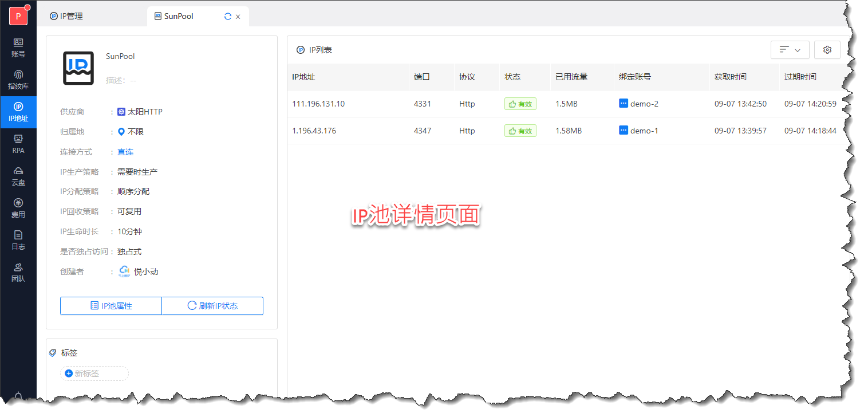The height and width of the screenshot is (417, 868).
Task: Click the 刷新IP状态 button
Action: pyautogui.click(x=212, y=306)
